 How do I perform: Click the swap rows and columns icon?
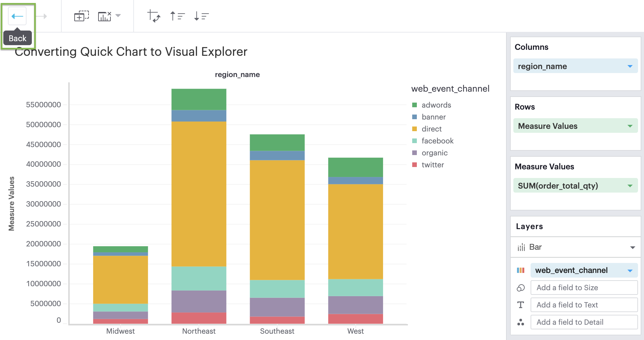click(x=154, y=15)
